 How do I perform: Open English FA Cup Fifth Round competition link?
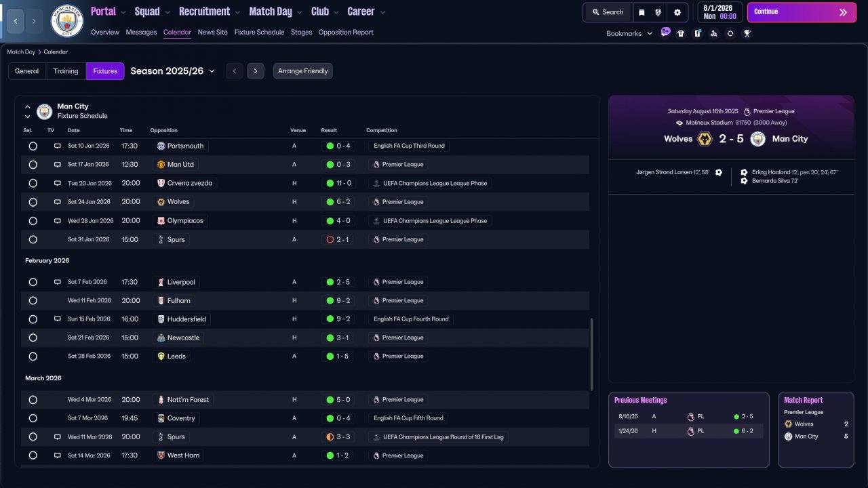(408, 418)
